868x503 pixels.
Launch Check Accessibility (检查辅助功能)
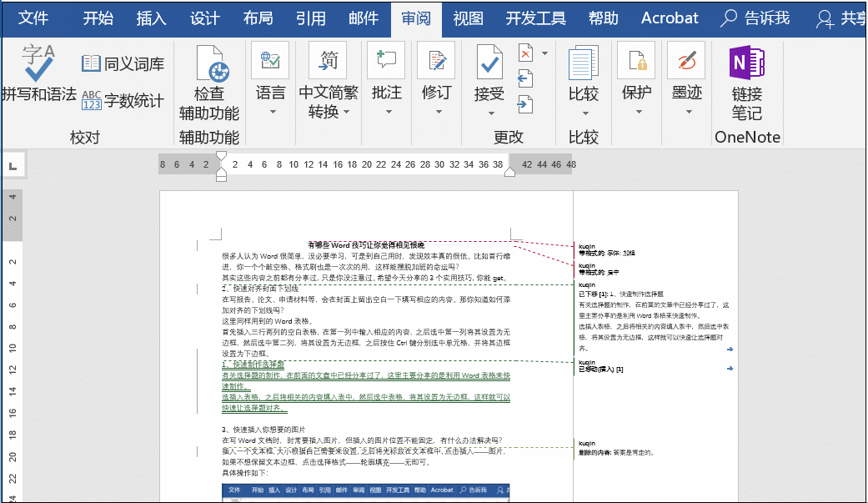(x=216, y=83)
